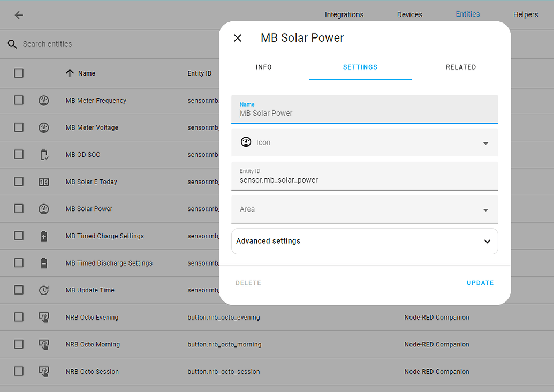Click the back arrow icon

pos(19,15)
